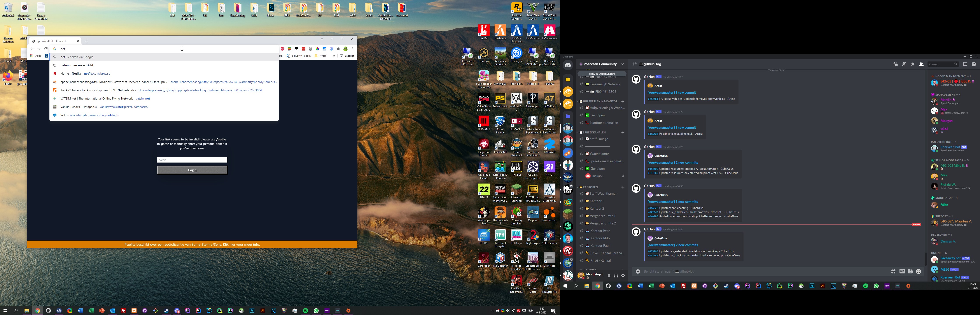Open the GIF picker

coord(902,272)
